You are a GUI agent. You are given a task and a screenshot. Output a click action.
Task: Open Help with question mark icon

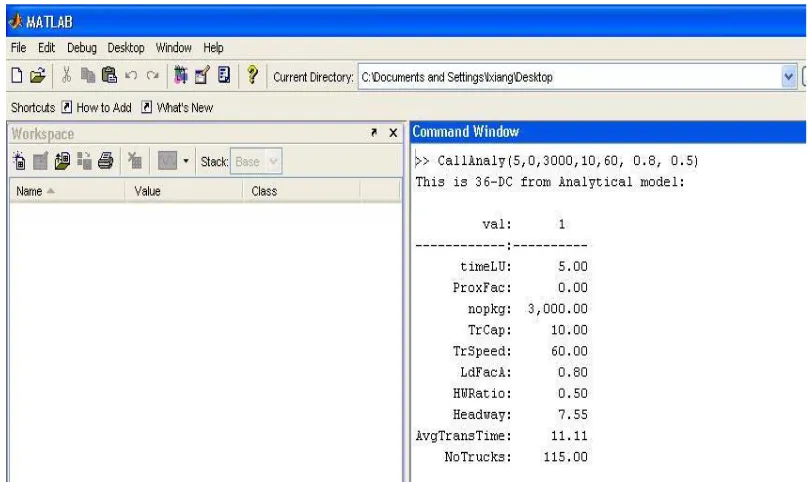[252, 75]
